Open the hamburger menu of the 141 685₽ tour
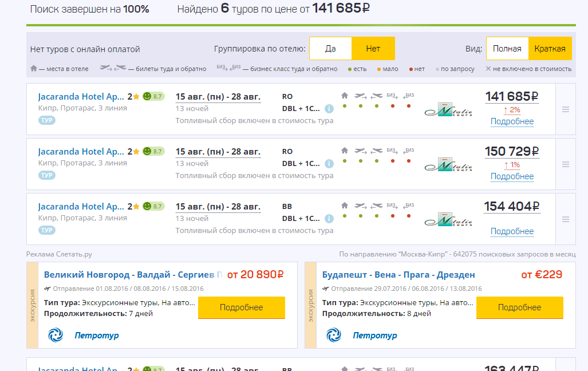 [x=566, y=109]
